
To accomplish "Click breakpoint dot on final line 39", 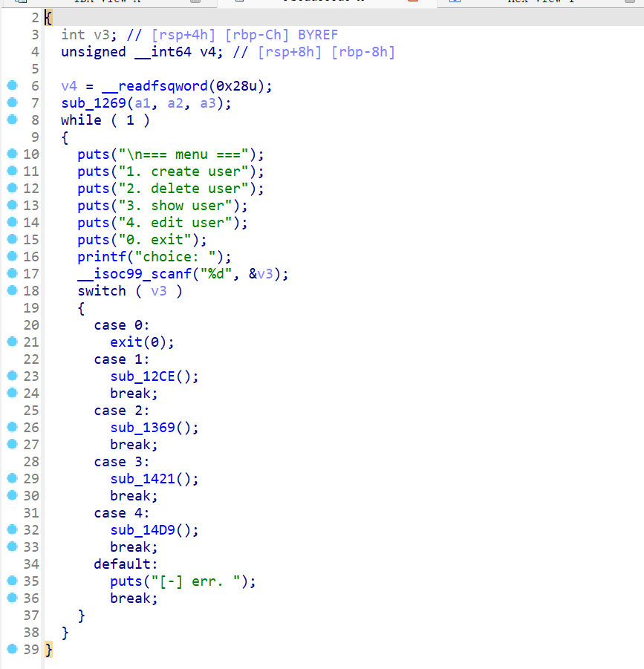I will [x=11, y=650].
